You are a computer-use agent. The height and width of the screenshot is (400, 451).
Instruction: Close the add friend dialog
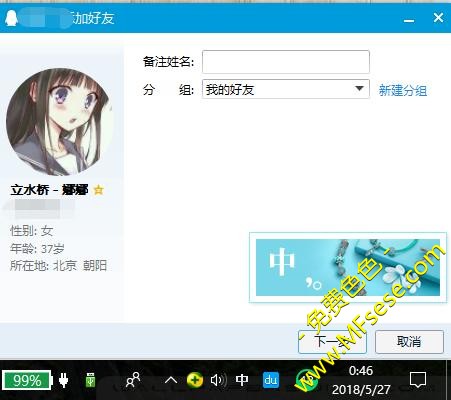(438, 18)
